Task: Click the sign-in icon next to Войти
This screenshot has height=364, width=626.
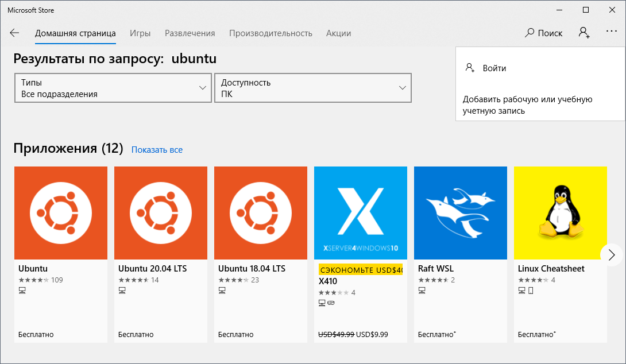Action: (470, 68)
